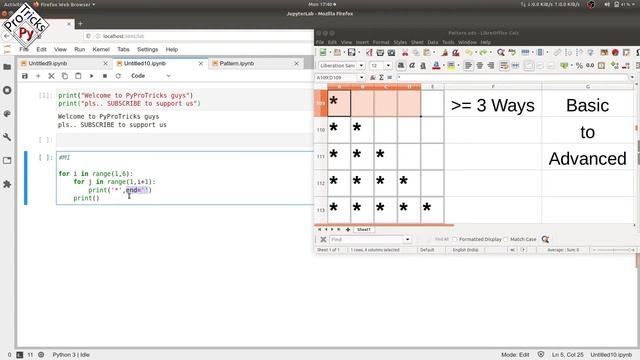Click Print icon in the Calc toolbar
This screenshot has height=360, width=640.
[x=380, y=52]
